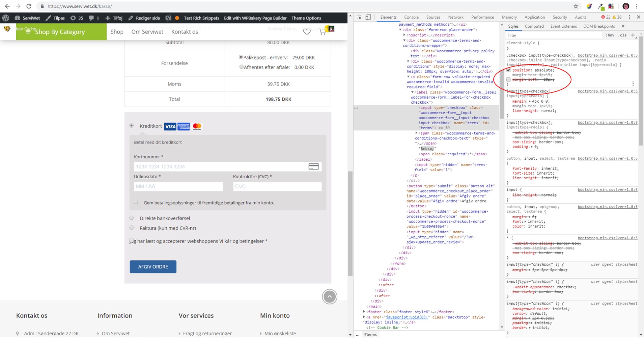Click the Elements tree scroll-down arrow

point(502,327)
